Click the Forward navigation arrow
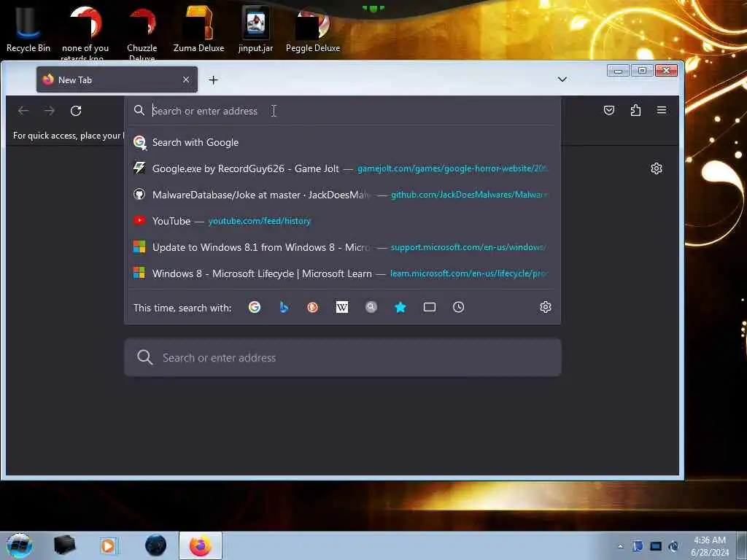Image resolution: width=747 pixels, height=560 pixels. pos(50,111)
